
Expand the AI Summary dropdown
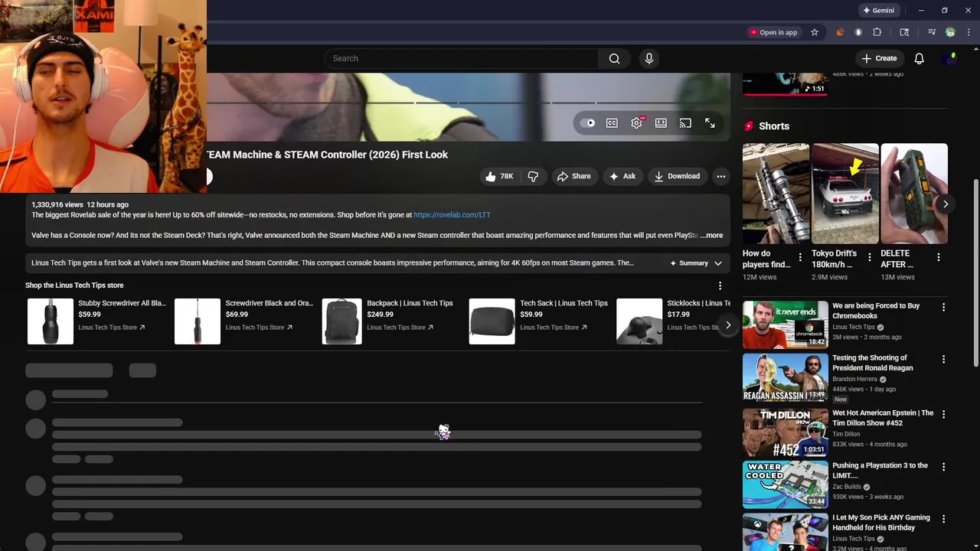(x=695, y=263)
